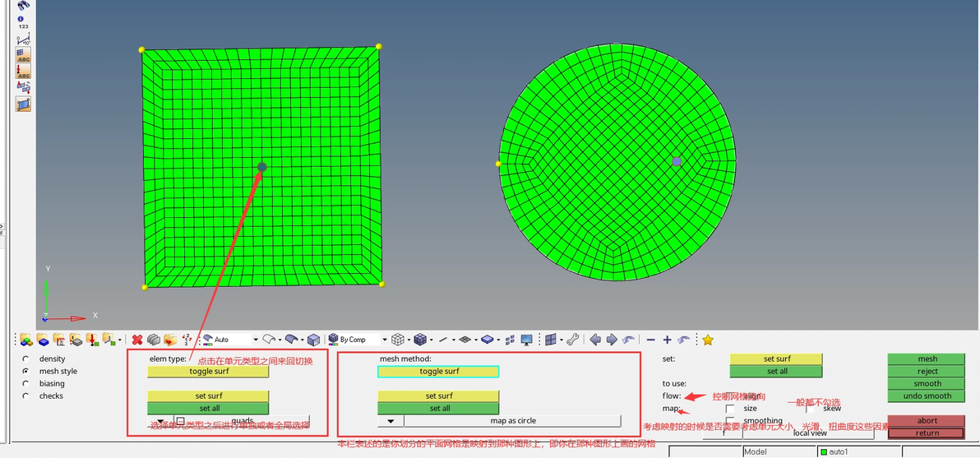Click the Model status bar field
This screenshot has height=458, width=980.
click(x=780, y=451)
